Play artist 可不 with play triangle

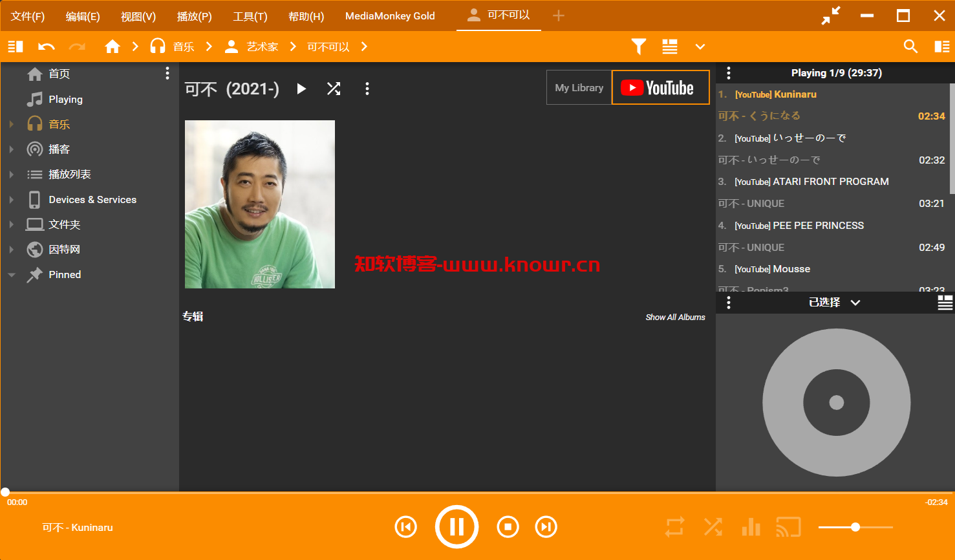301,89
